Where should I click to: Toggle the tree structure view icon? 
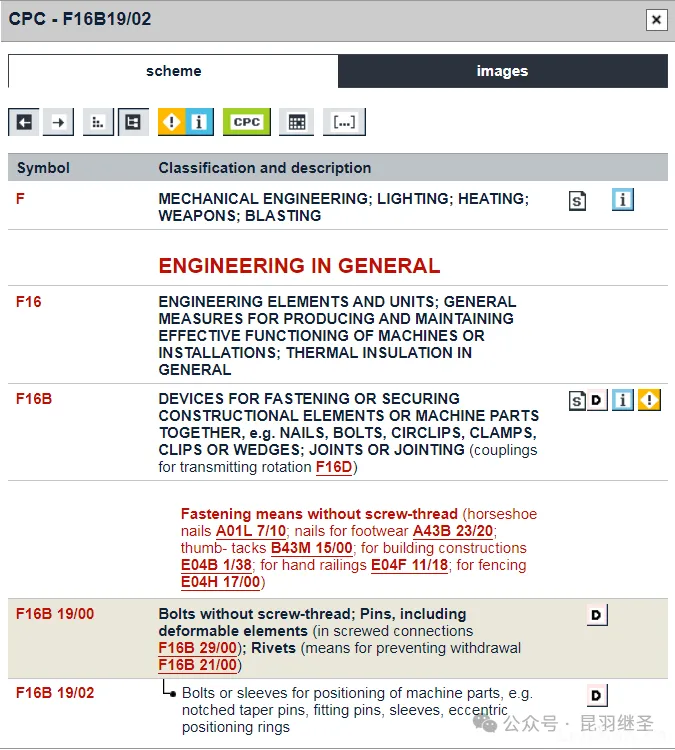(133, 122)
